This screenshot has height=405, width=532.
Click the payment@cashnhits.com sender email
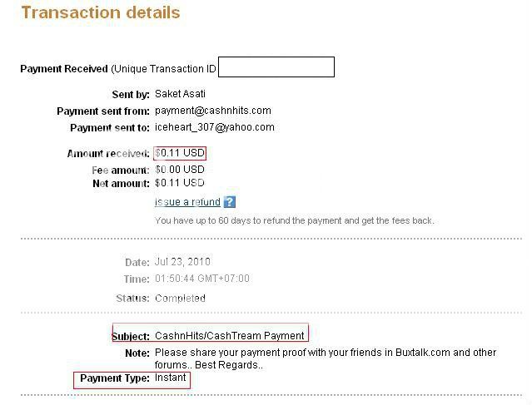click(x=213, y=111)
